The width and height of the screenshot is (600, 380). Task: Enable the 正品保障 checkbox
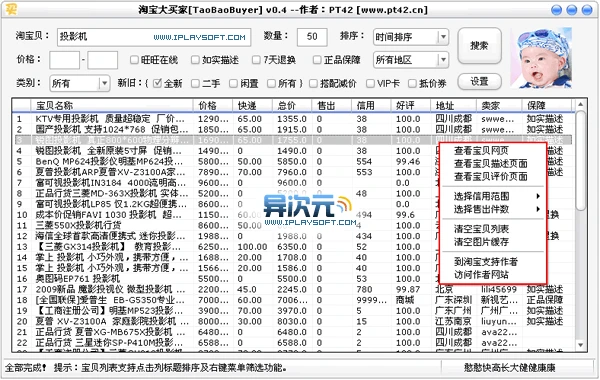tap(317, 60)
